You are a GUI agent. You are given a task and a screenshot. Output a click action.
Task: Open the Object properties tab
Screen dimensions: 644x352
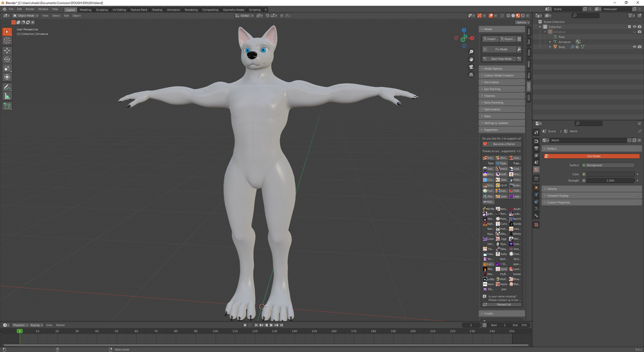[x=536, y=188]
